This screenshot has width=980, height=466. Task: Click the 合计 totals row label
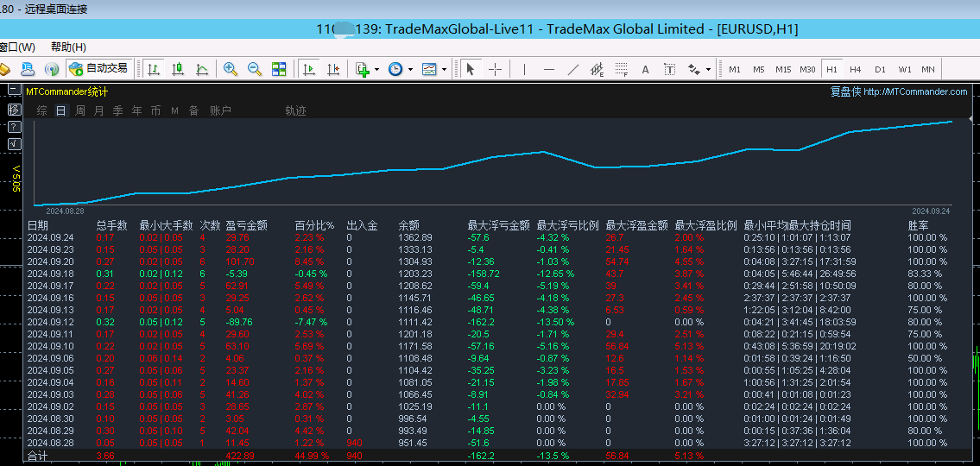(38, 456)
